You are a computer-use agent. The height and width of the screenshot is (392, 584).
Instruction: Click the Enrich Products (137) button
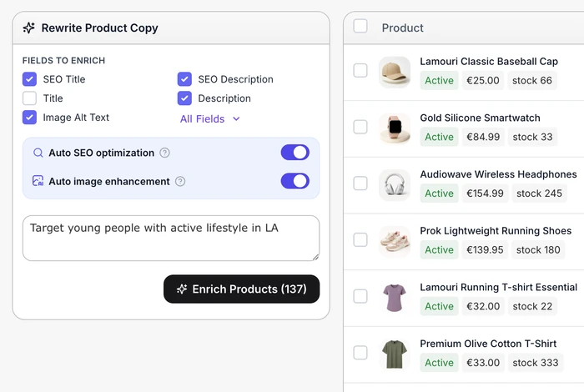pyautogui.click(x=241, y=289)
